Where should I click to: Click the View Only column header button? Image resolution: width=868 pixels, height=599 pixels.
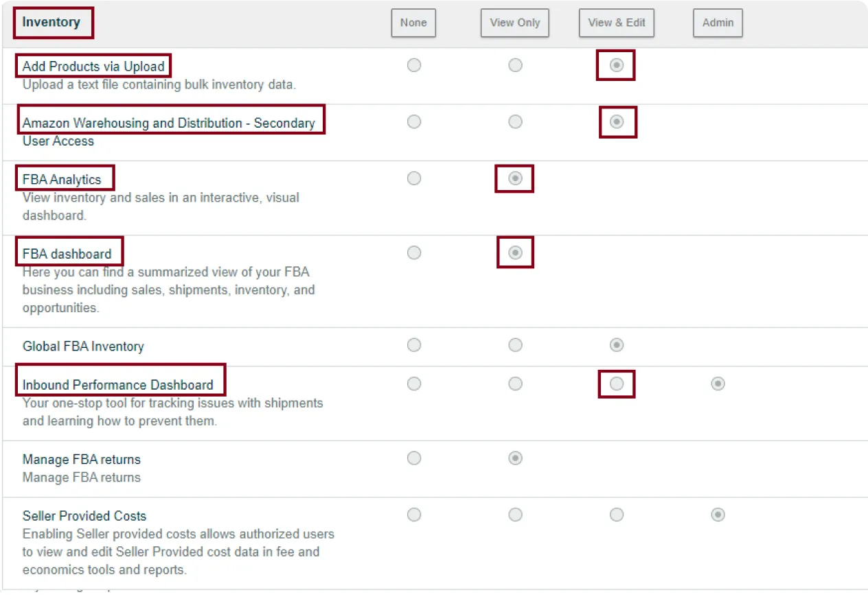(x=515, y=23)
